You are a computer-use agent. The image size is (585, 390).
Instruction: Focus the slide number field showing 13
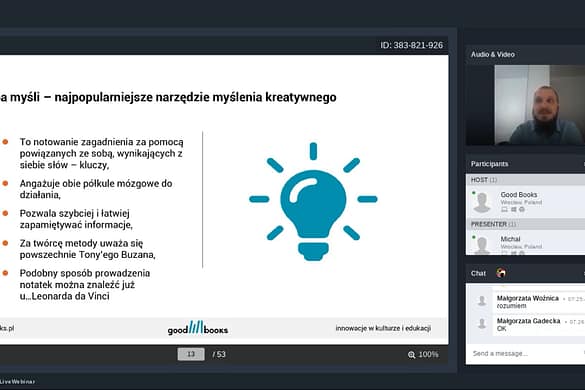pyautogui.click(x=191, y=354)
